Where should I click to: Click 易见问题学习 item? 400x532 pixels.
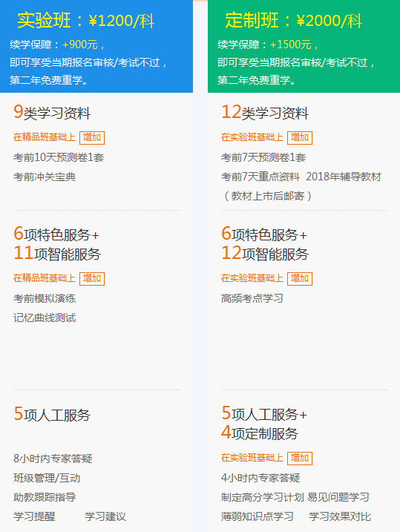(338, 497)
